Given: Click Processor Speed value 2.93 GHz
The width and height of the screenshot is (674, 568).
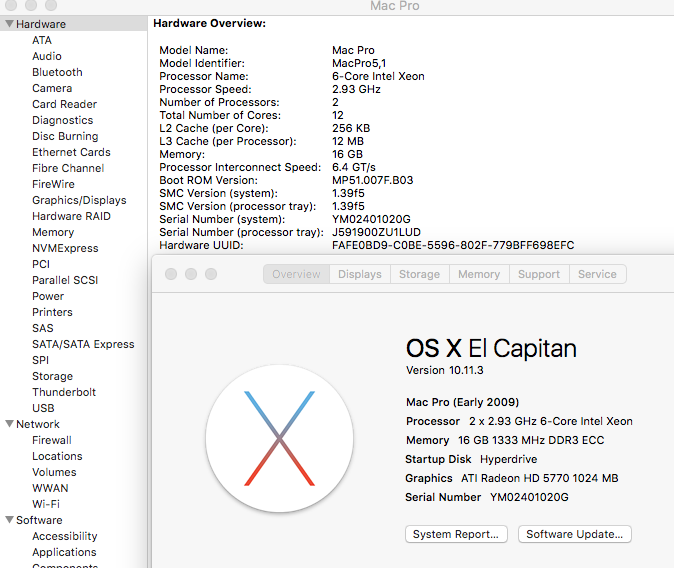Looking at the screenshot, I should click(356, 89).
